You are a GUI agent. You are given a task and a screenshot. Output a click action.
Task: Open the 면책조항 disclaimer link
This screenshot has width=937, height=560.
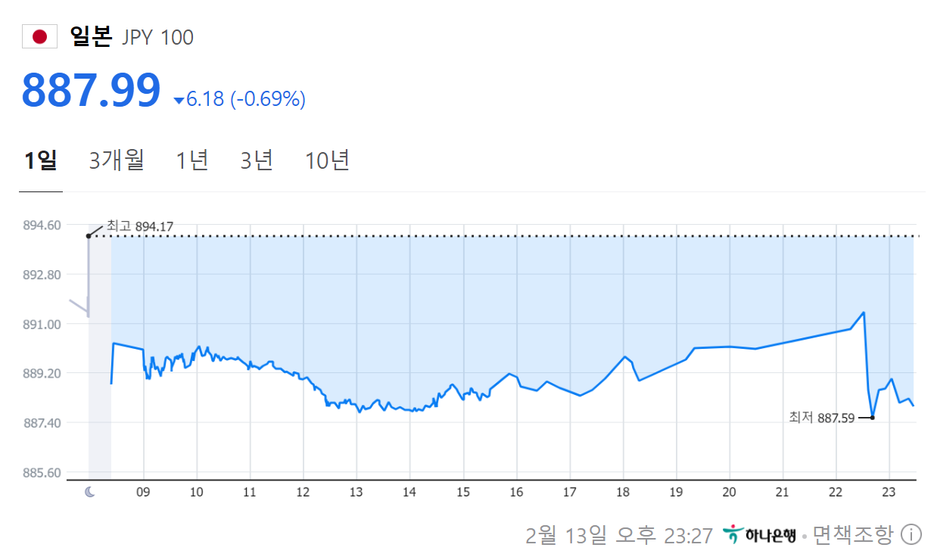tap(853, 535)
